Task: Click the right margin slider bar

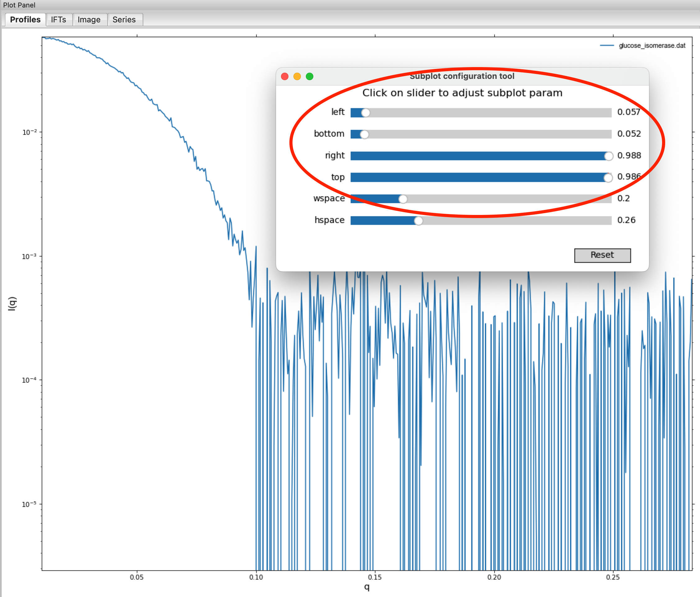Action: [481, 156]
